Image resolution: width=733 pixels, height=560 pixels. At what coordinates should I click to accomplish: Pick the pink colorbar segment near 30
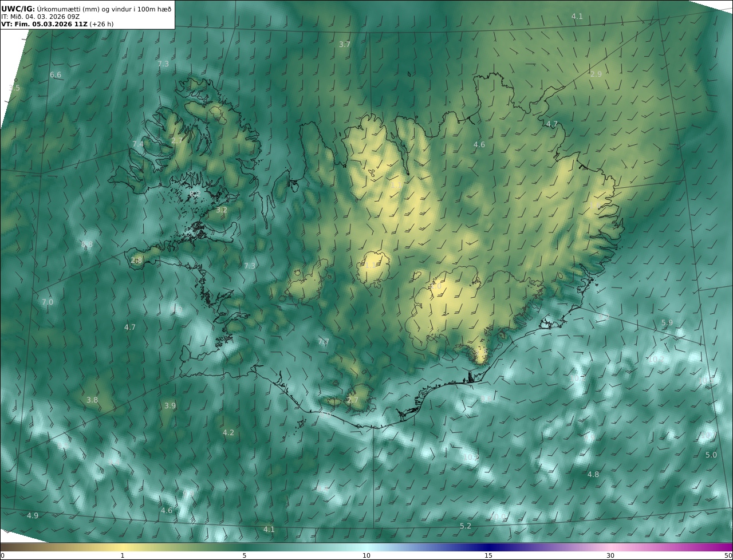[x=610, y=547]
